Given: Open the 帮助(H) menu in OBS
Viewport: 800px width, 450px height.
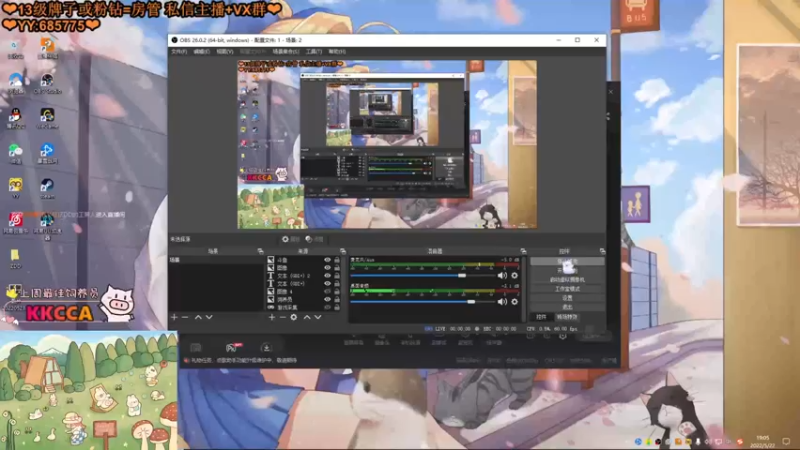Looking at the screenshot, I should pos(337,52).
